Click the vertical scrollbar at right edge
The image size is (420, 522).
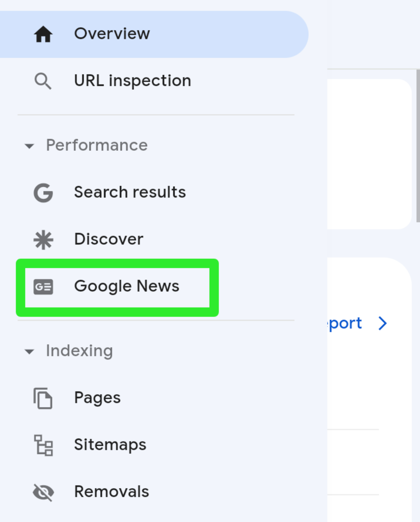[418, 145]
